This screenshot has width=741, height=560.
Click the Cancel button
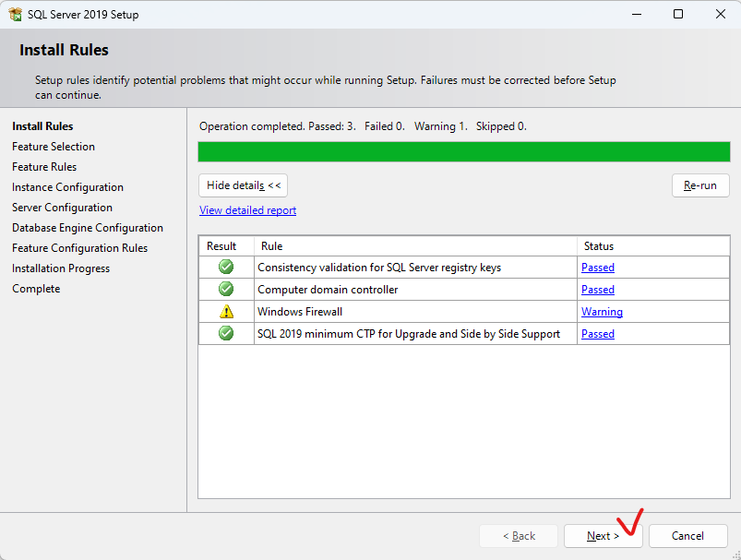point(687,536)
